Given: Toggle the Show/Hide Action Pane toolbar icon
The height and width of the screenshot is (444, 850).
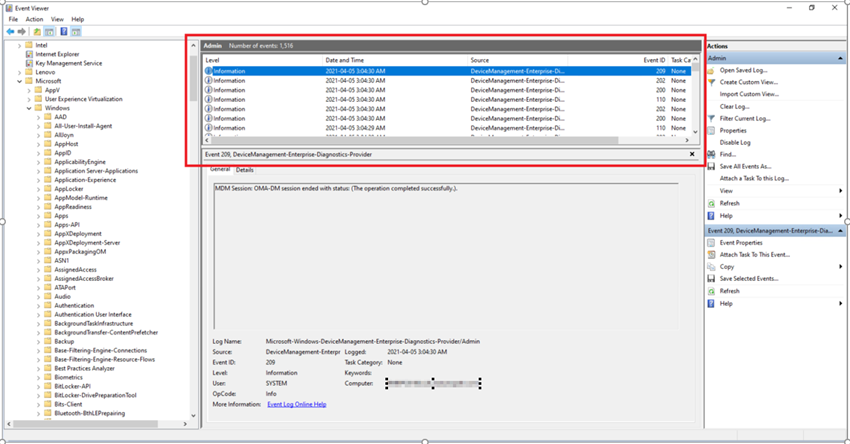Looking at the screenshot, I should [x=76, y=31].
